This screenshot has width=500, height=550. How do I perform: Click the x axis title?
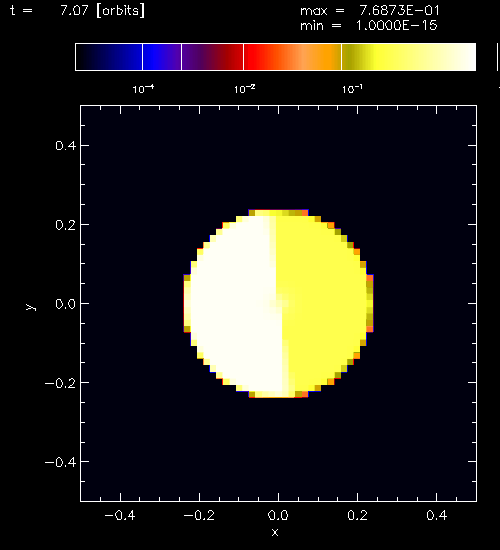tap(275, 532)
